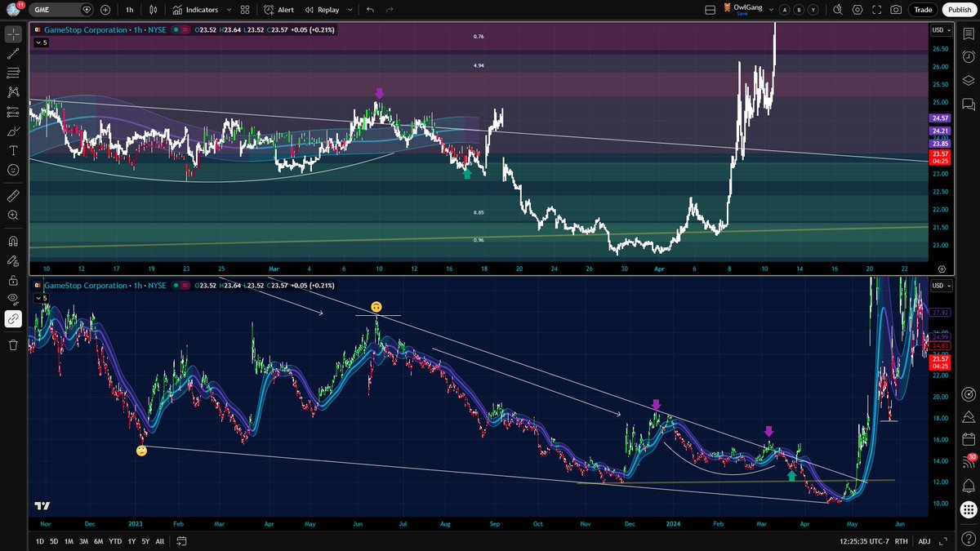This screenshot has height=551, width=980.
Task: Open the object tree layers panel
Action: [x=968, y=80]
